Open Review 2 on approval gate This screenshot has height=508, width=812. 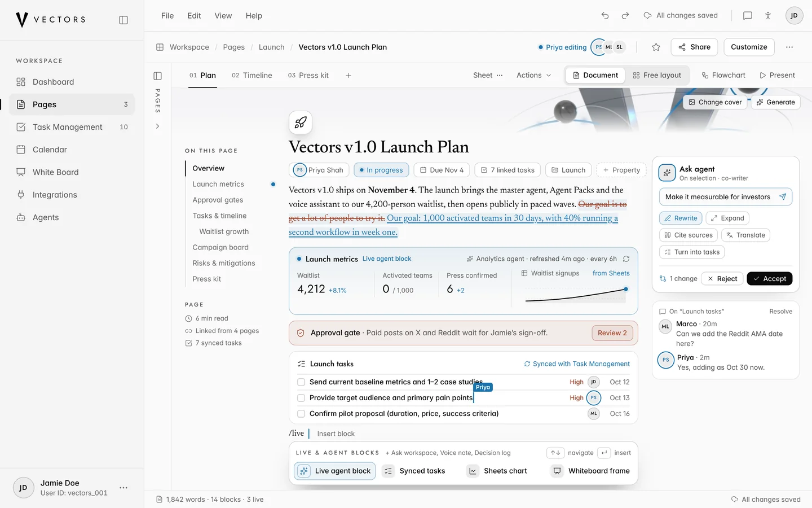(612, 333)
